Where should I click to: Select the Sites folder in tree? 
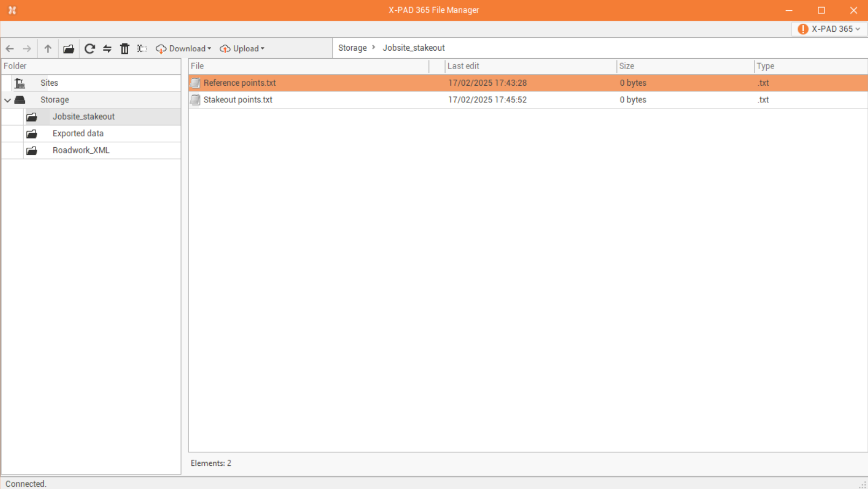[49, 83]
